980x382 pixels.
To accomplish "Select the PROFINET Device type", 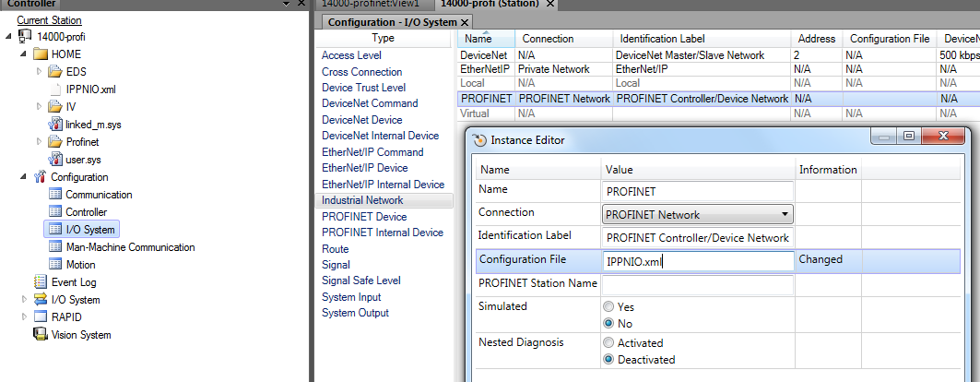I will tap(364, 217).
